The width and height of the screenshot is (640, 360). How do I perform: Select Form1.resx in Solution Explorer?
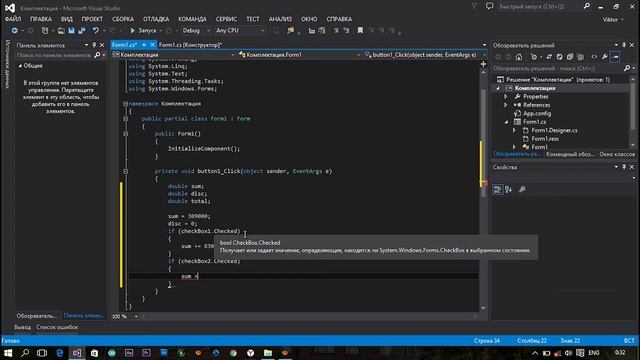[x=545, y=139]
